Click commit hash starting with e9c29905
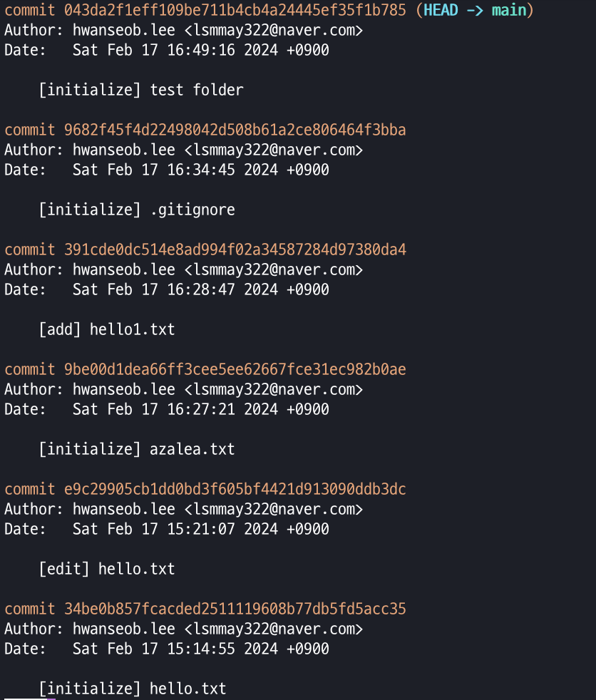The image size is (596, 700). (235, 489)
